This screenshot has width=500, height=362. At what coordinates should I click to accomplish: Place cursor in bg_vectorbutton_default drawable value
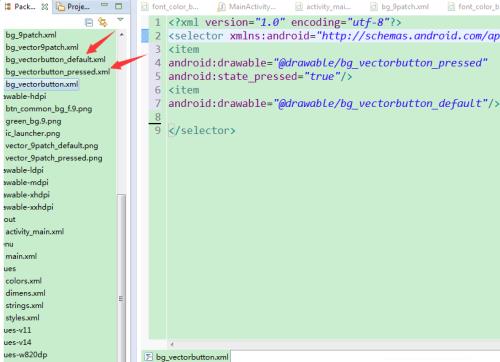[380, 104]
